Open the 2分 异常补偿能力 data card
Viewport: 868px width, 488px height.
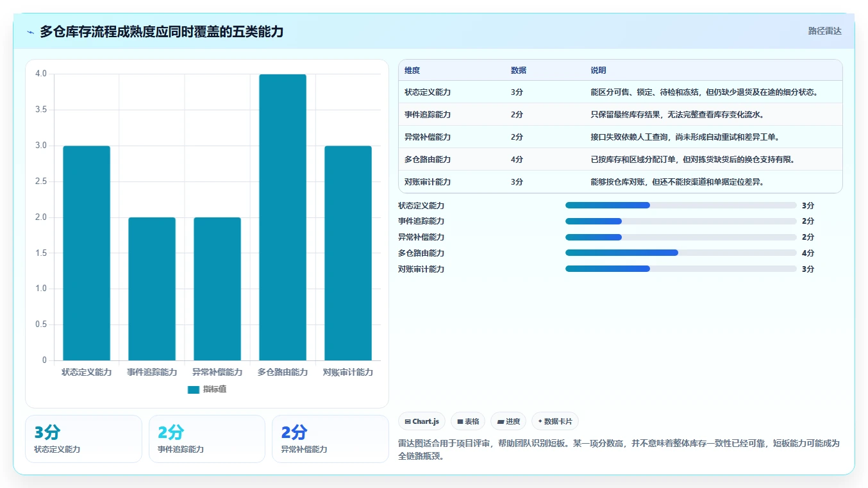click(x=330, y=439)
